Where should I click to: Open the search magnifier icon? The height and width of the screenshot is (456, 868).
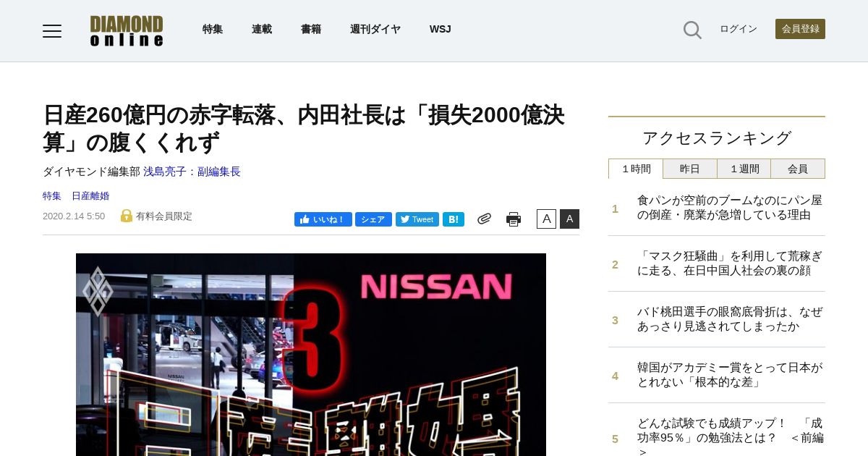click(692, 30)
